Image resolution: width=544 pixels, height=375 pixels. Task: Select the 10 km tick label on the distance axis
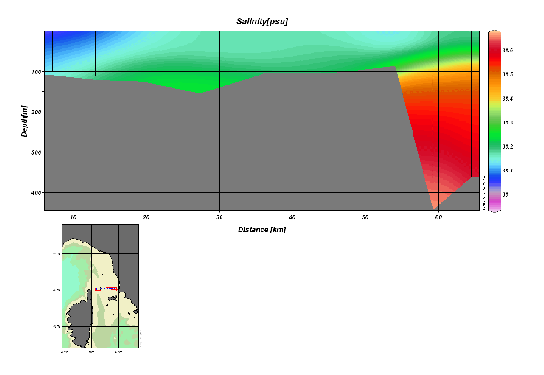point(73,217)
